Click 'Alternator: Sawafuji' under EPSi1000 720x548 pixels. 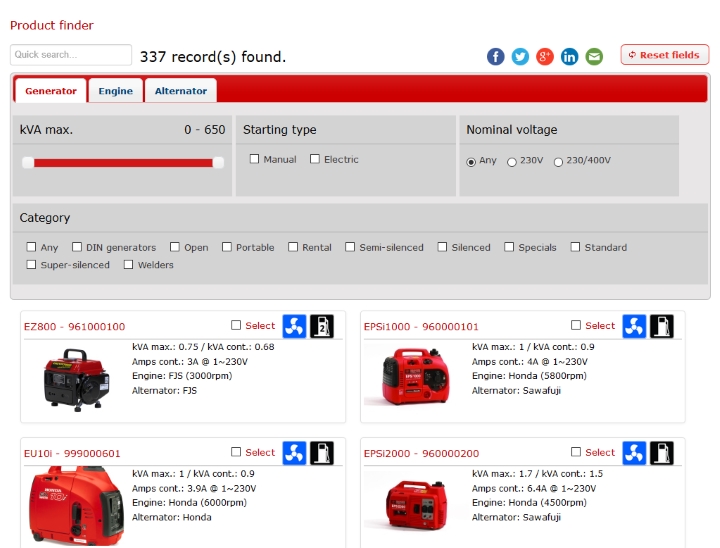coord(516,390)
